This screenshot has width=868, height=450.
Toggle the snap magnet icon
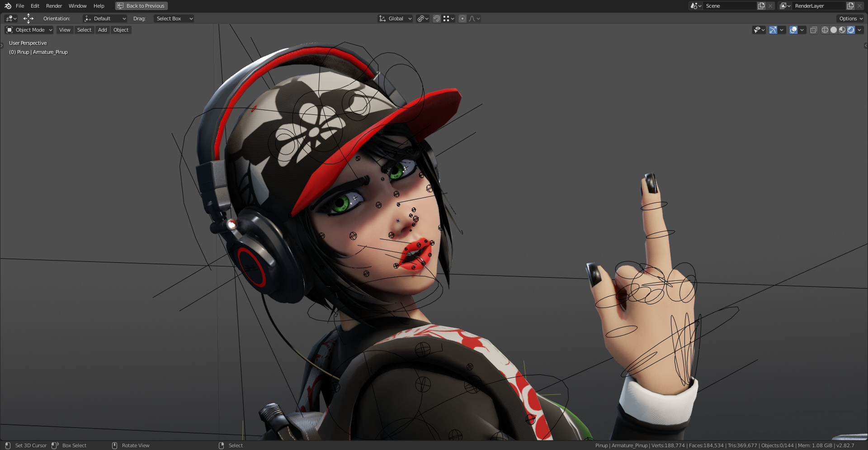pyautogui.click(x=437, y=19)
